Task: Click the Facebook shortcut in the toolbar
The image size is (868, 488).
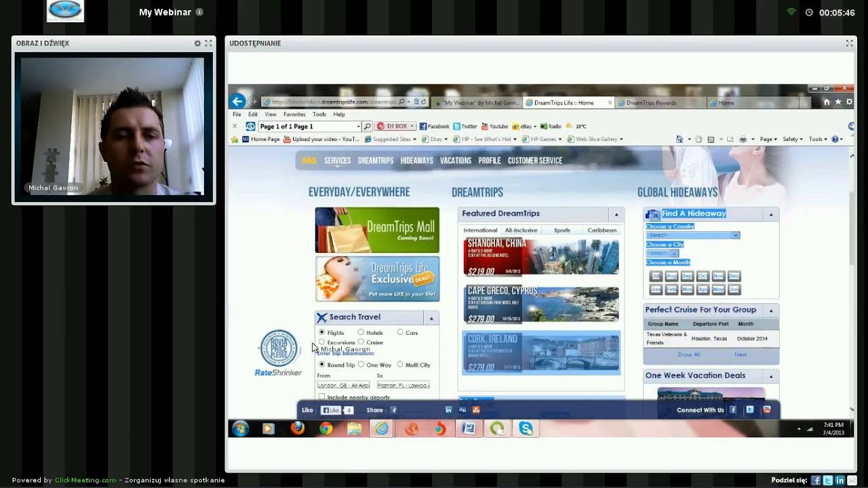Action: (x=434, y=126)
